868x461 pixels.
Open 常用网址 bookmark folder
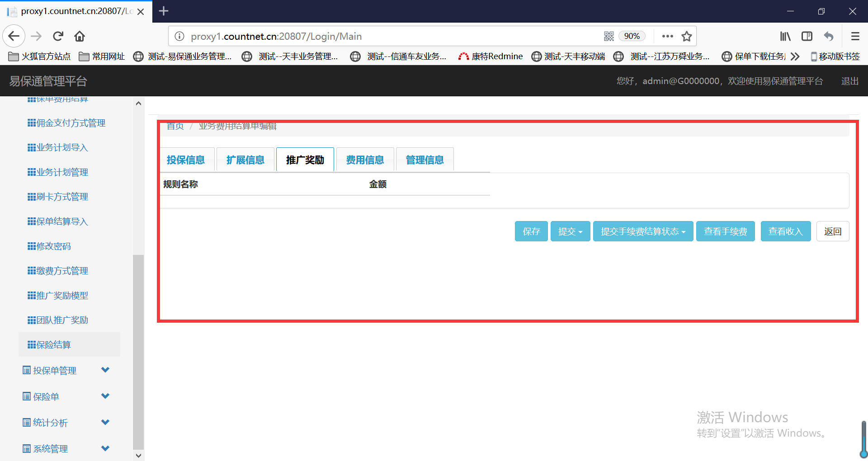(102, 56)
